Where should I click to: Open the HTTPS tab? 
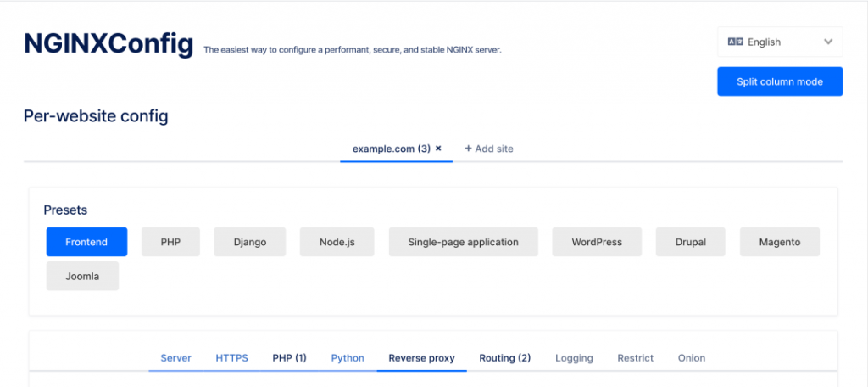point(232,358)
